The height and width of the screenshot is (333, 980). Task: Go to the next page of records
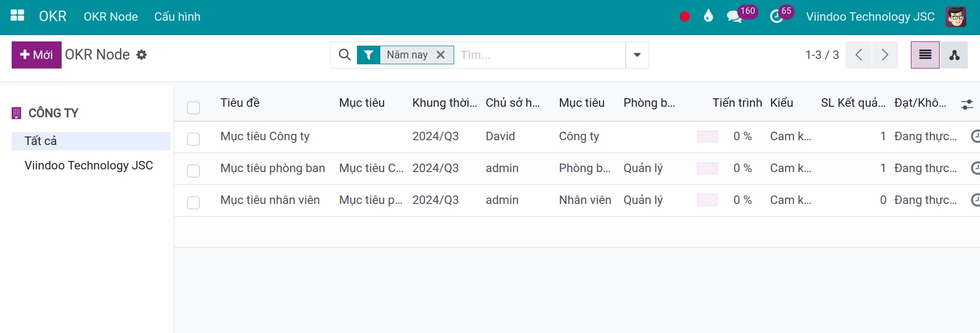click(885, 55)
